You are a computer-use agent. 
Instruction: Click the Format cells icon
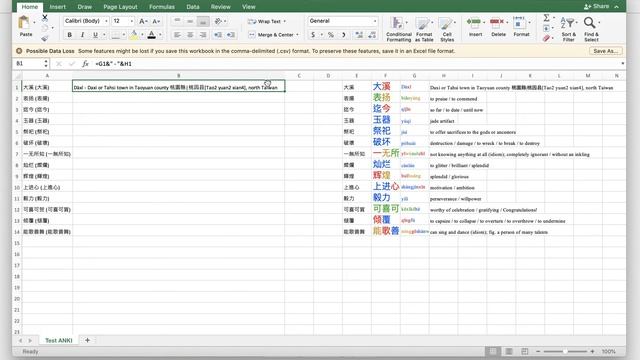click(519, 23)
